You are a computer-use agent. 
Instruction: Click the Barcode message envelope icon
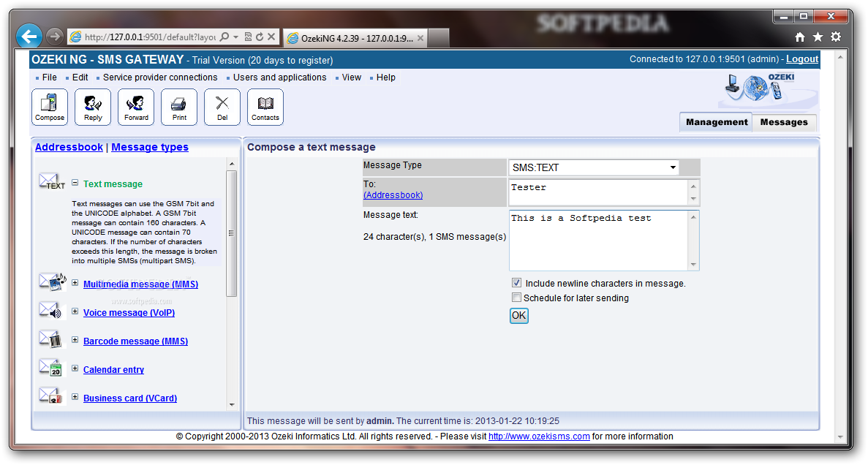coord(50,339)
